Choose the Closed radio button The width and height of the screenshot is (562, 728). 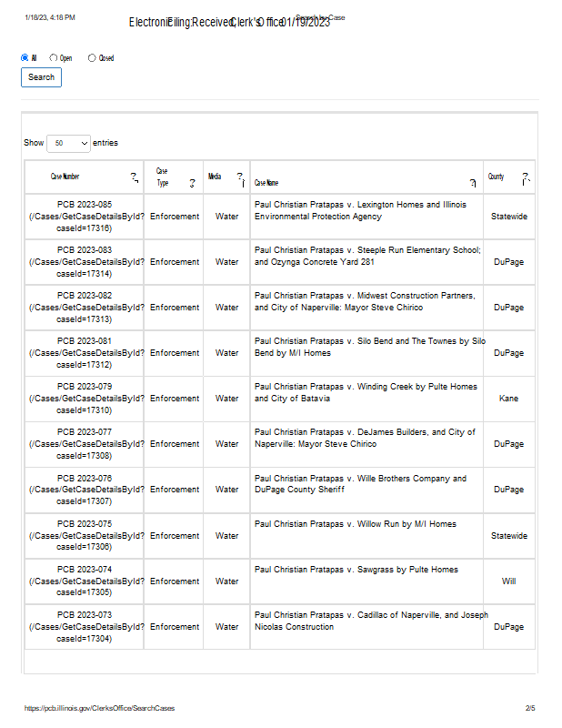[92, 57]
